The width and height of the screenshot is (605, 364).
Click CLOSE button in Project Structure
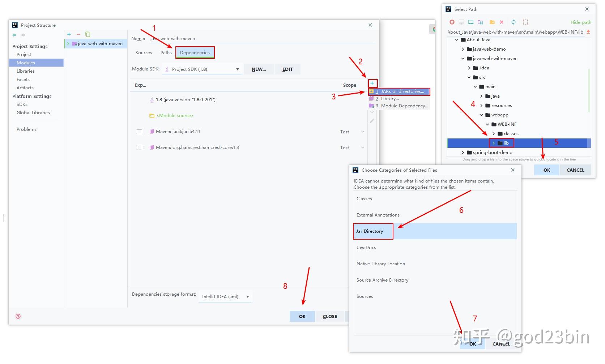(330, 316)
